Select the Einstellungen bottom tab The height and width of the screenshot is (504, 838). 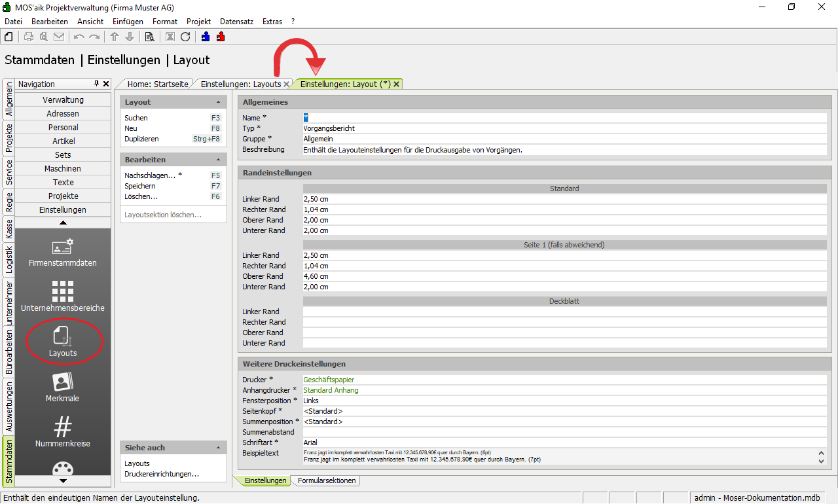pyautogui.click(x=265, y=480)
